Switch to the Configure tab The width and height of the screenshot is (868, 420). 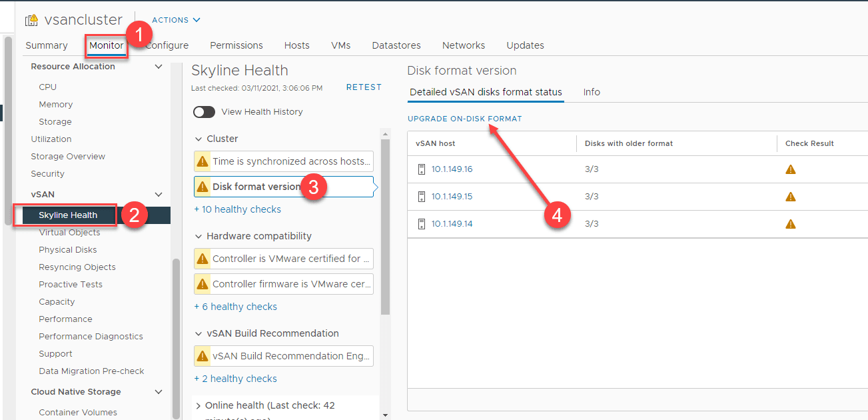(168, 45)
